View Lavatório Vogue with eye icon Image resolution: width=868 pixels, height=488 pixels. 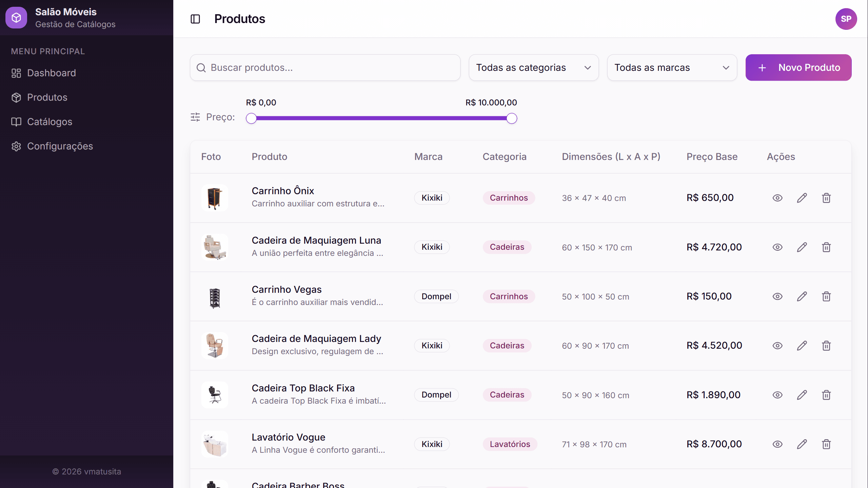[777, 444]
